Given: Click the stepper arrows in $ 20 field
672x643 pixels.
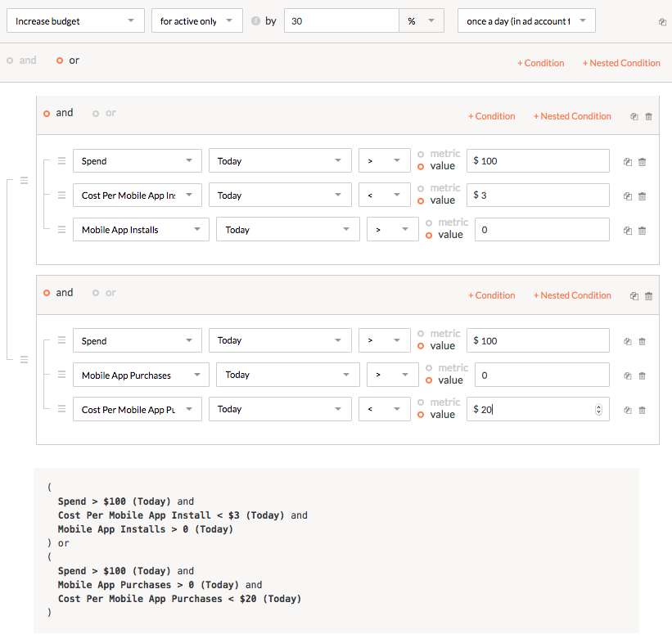Looking at the screenshot, I should 598,410.
